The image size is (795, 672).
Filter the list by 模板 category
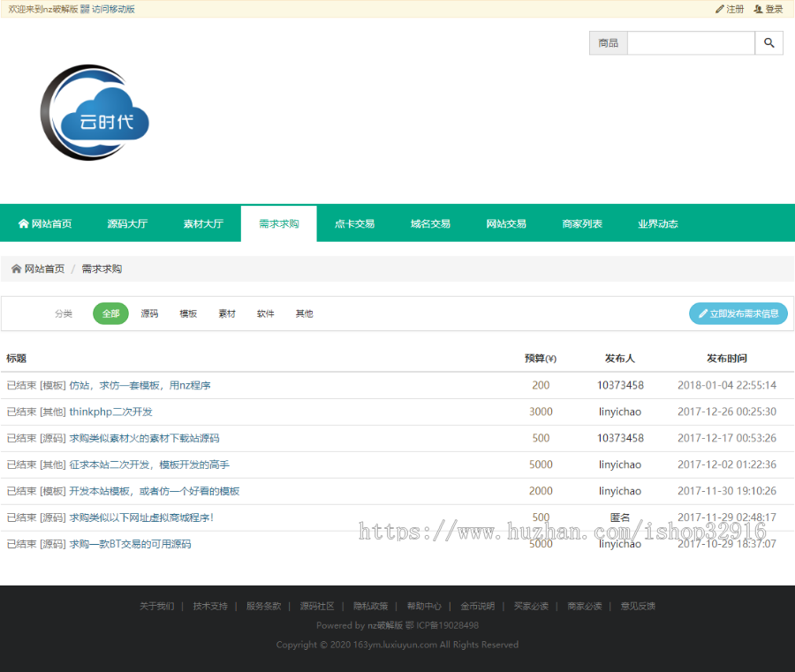tap(188, 313)
